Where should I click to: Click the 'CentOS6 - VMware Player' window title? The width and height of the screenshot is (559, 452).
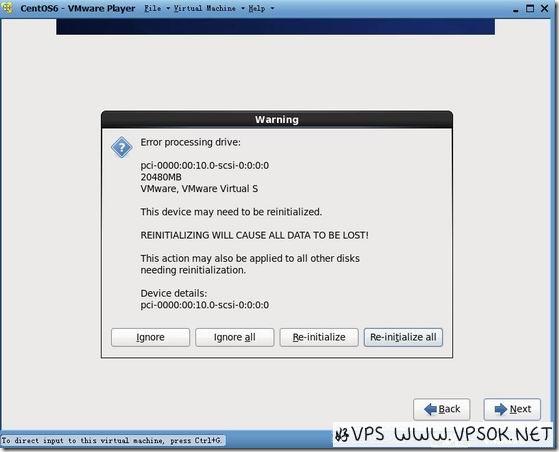78,8
